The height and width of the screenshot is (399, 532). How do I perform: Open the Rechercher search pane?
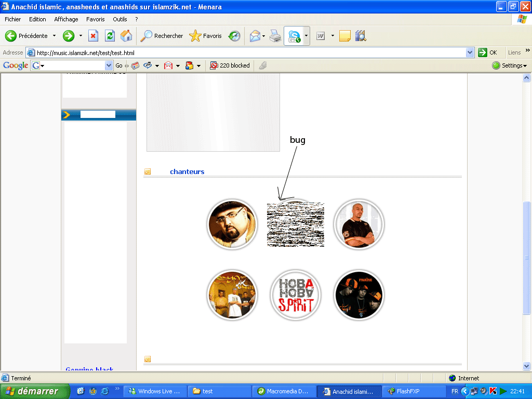[162, 36]
